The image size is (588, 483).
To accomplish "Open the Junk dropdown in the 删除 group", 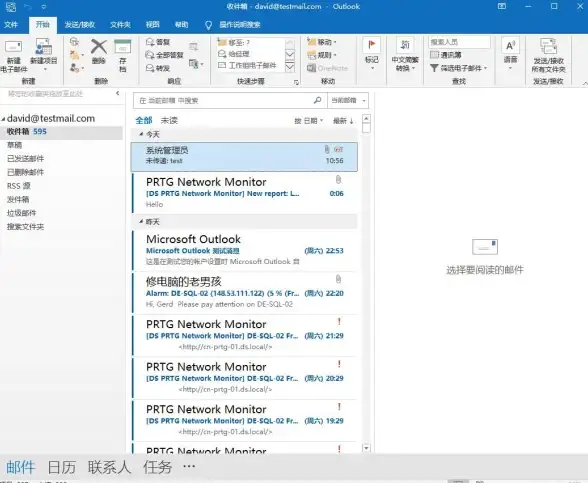I will tap(76, 68).
